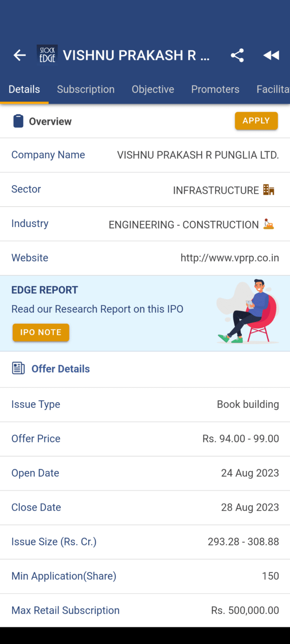Click the Edge Report illustration image
This screenshot has width=290, height=644.
coord(247,310)
